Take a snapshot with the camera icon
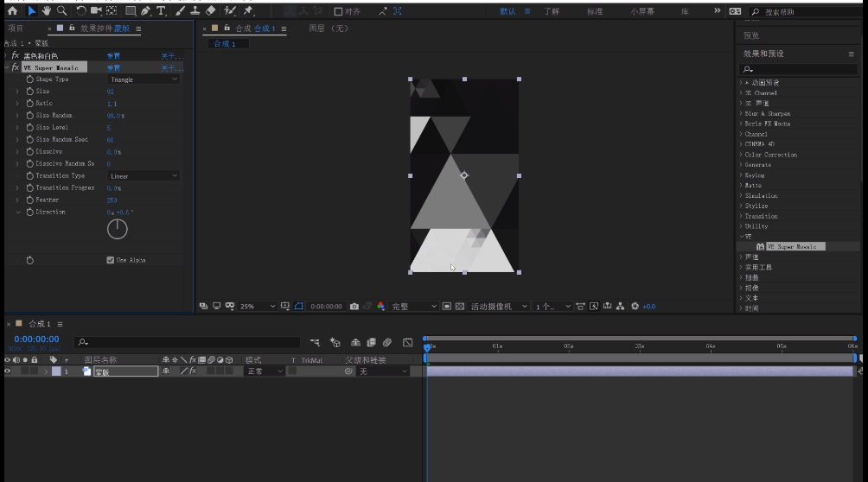The width and height of the screenshot is (868, 482). (x=354, y=307)
